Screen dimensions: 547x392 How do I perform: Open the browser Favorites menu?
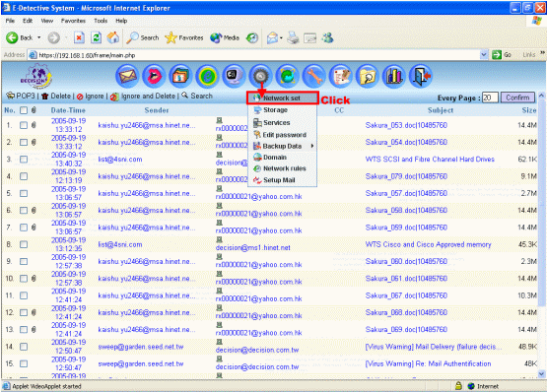click(x=73, y=21)
